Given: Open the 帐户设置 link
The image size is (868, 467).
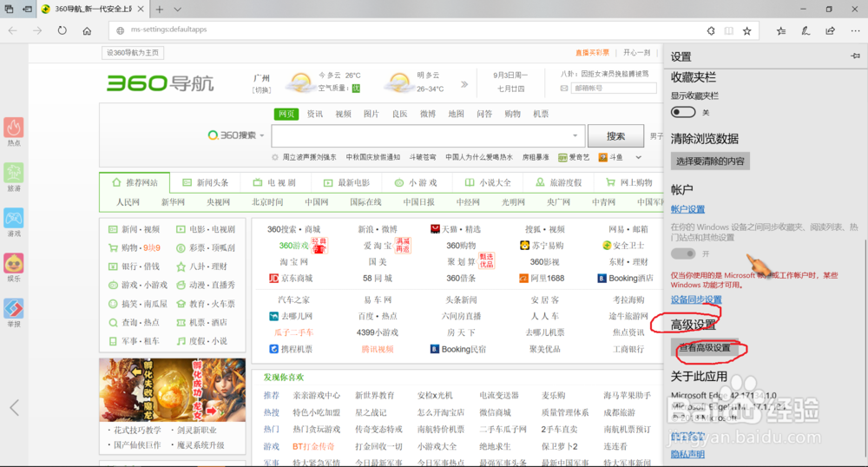Looking at the screenshot, I should 687,208.
